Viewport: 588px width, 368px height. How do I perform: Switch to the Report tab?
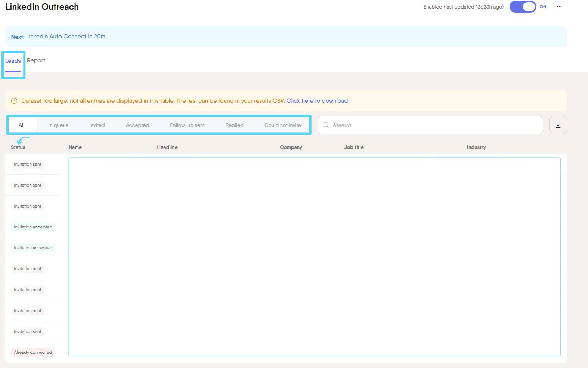36,60
